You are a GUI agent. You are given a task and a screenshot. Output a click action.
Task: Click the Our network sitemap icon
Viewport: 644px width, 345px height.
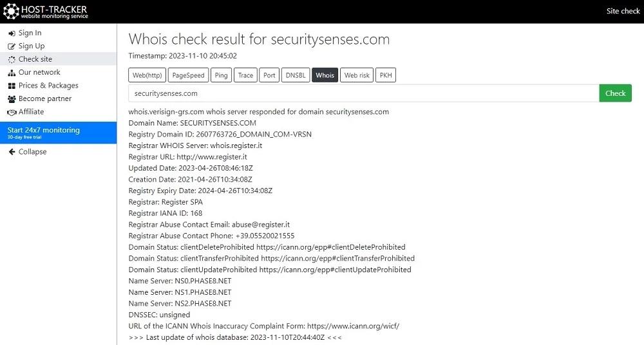click(12, 73)
